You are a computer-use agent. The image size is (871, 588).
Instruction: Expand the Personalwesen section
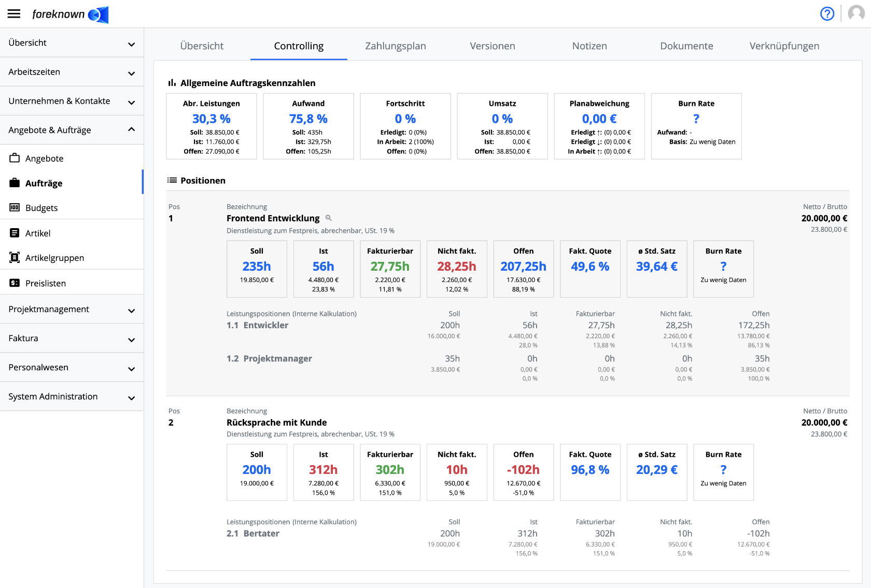click(x=72, y=367)
